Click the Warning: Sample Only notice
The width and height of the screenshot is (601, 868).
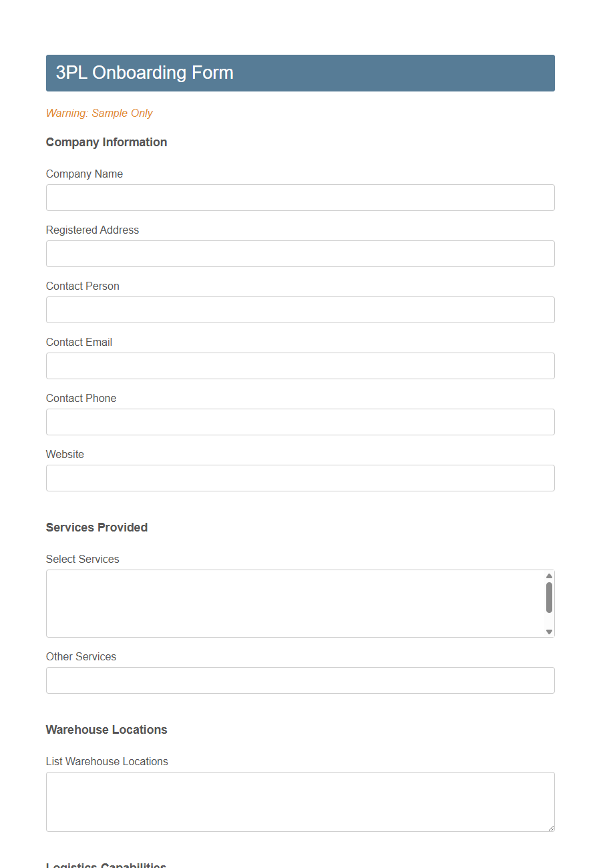click(99, 114)
